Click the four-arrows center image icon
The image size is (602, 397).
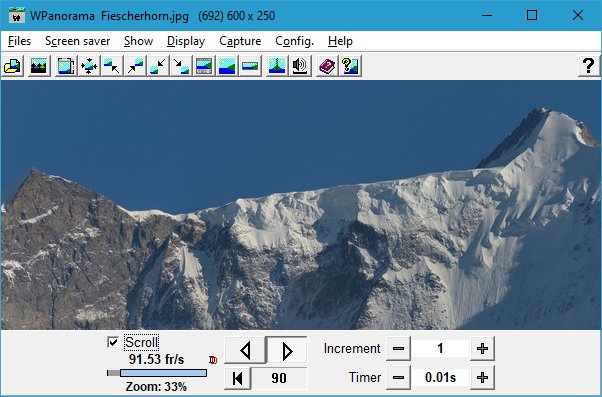coord(89,66)
